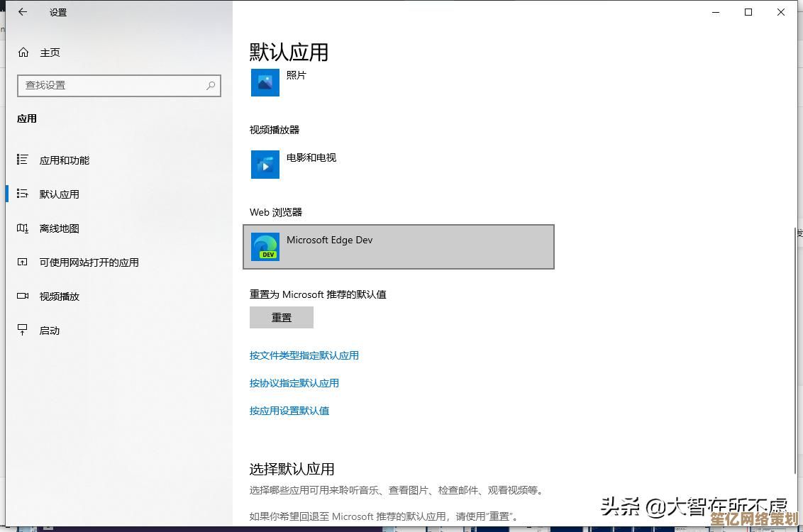The width and height of the screenshot is (803, 532).
Task: Open the Home (主页) icon
Action: [x=23, y=52]
